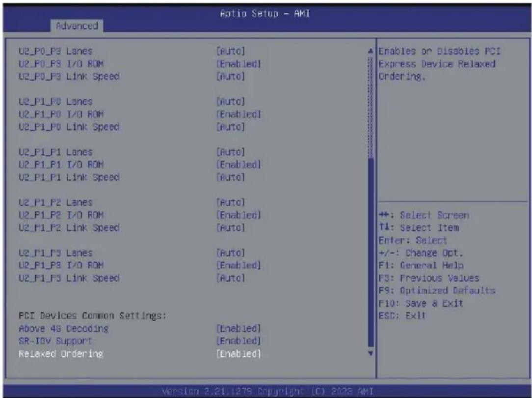Screen dimensions: 532x398
Task: Select U2_P0_P3 Link Speed row
Action: click(x=69, y=77)
